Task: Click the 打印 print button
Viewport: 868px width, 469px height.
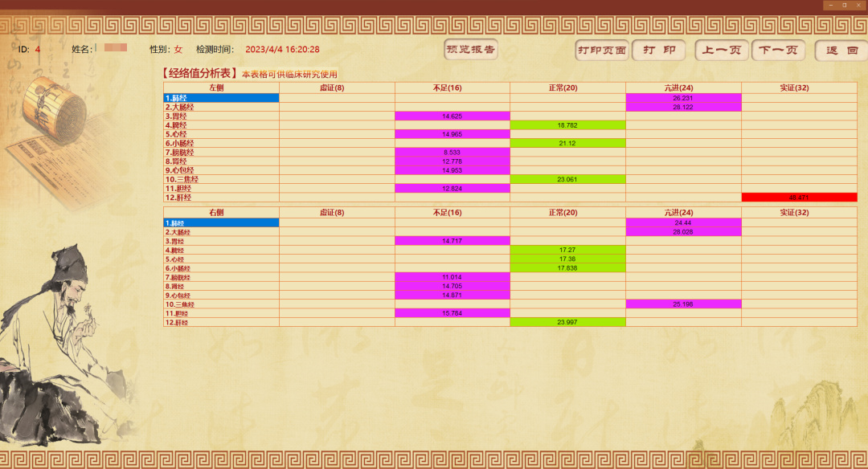Action: click(x=658, y=51)
